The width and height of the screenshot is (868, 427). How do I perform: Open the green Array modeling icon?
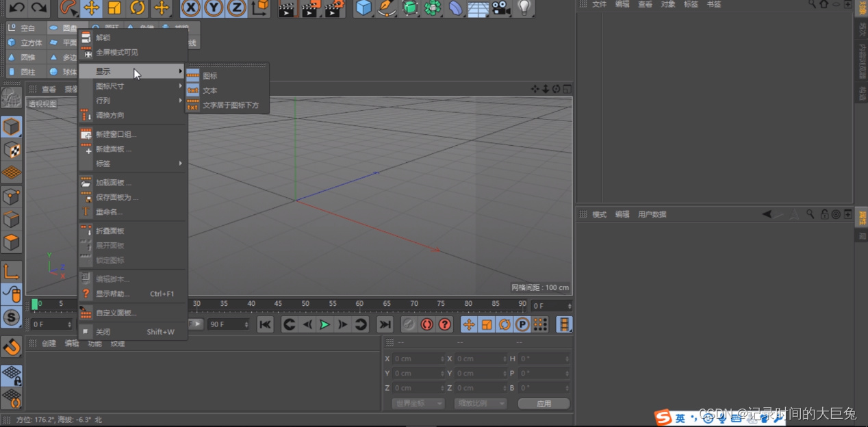[x=433, y=8]
